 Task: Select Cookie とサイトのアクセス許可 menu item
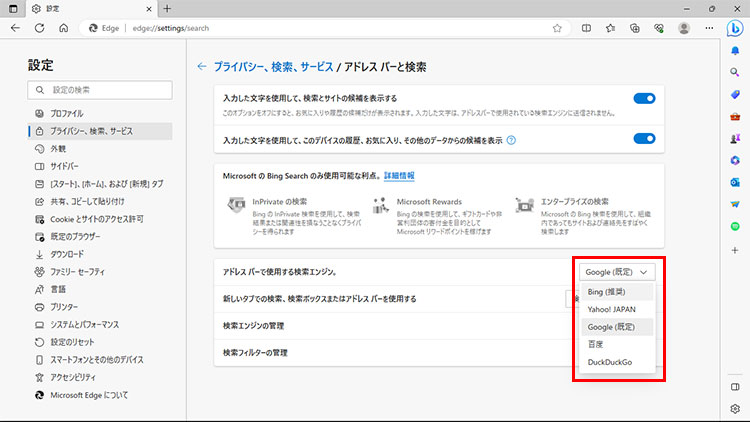pos(97,219)
